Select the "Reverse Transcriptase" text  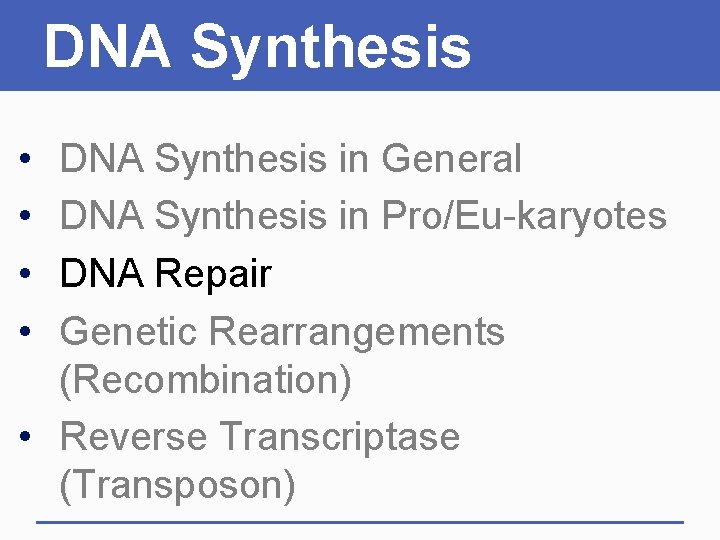(x=260, y=437)
